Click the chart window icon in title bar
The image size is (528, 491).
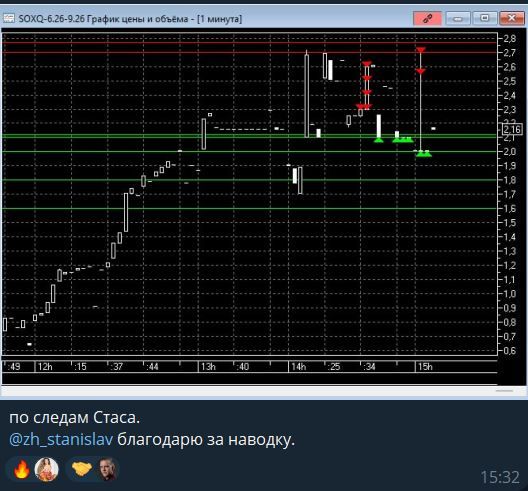pos(9,18)
